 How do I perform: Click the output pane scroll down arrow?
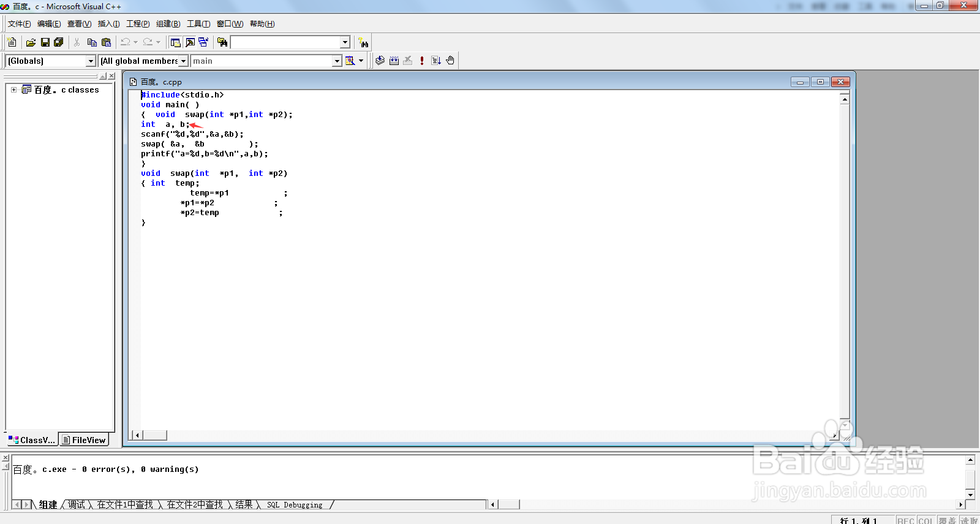[970, 495]
